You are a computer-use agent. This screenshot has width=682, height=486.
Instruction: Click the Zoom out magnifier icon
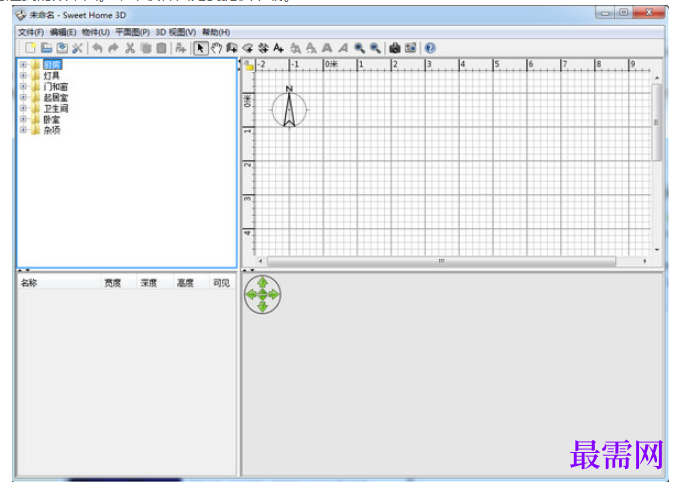pyautogui.click(x=375, y=48)
